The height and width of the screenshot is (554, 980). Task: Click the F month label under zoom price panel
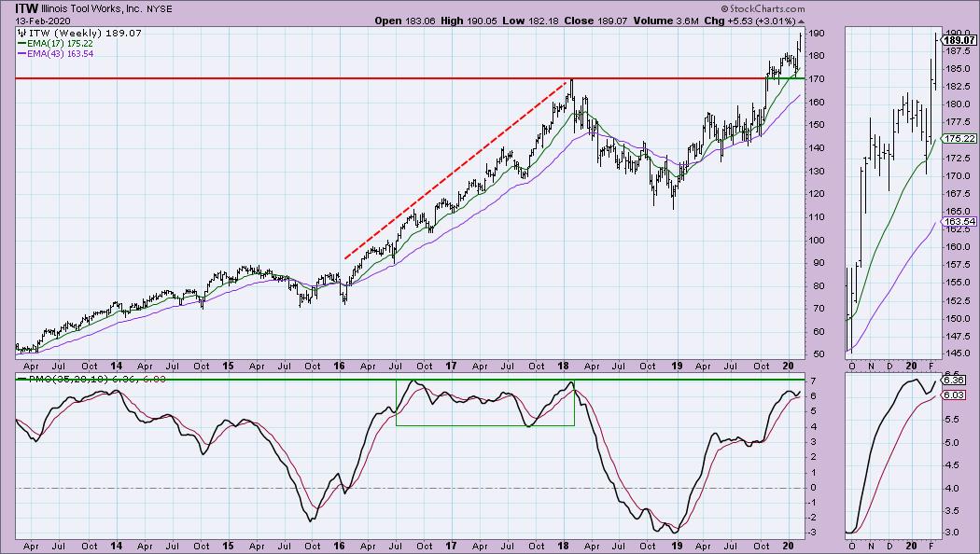[x=931, y=366]
